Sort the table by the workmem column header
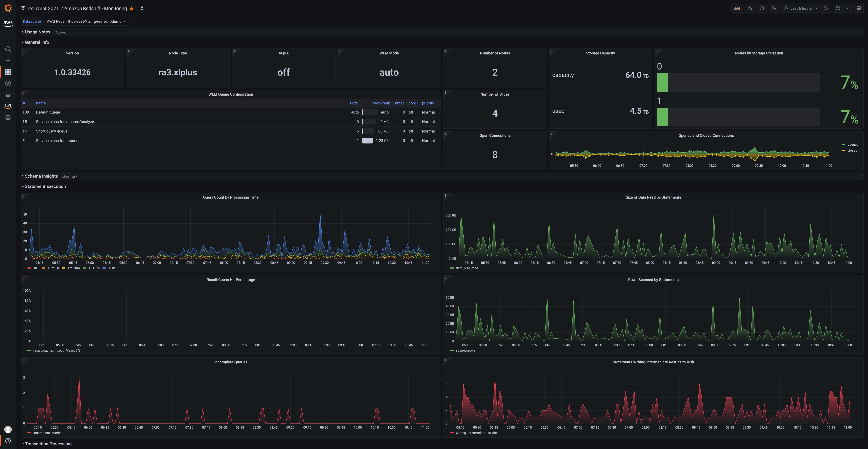Screen dimensions: 868x449 coord(381,103)
